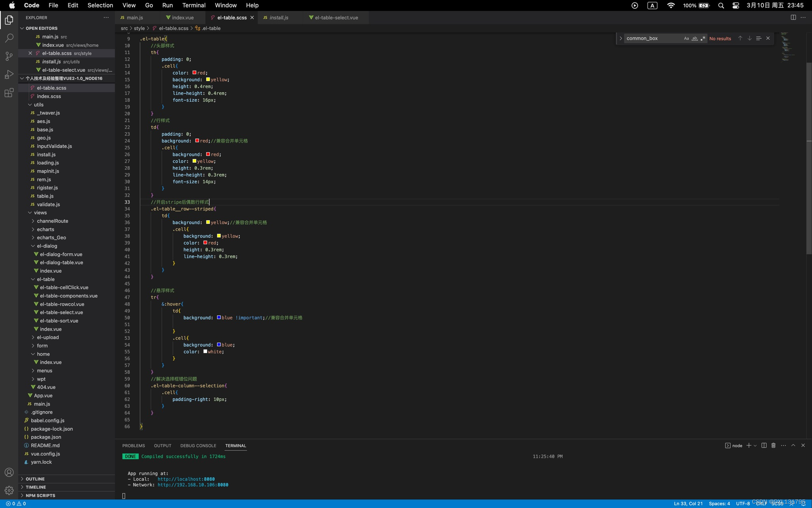Open the Search view in activity bar
Image resolution: width=812 pixels, height=508 pixels.
coord(9,38)
